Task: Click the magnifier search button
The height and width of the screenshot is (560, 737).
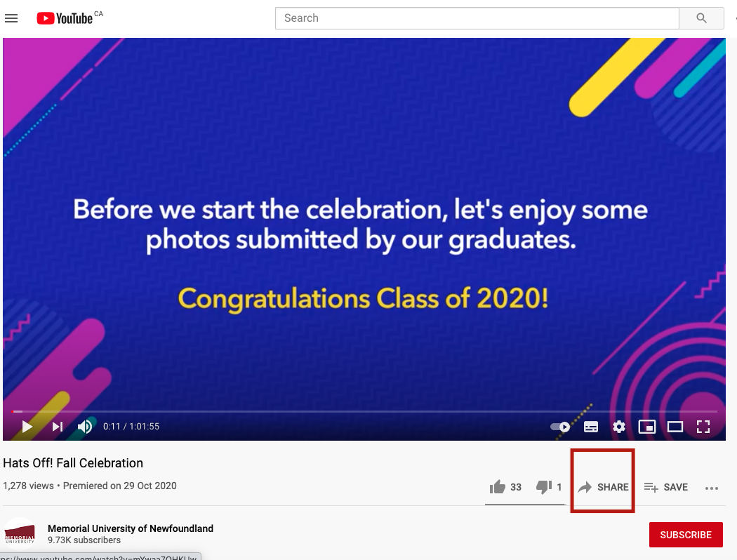Action: (x=701, y=18)
